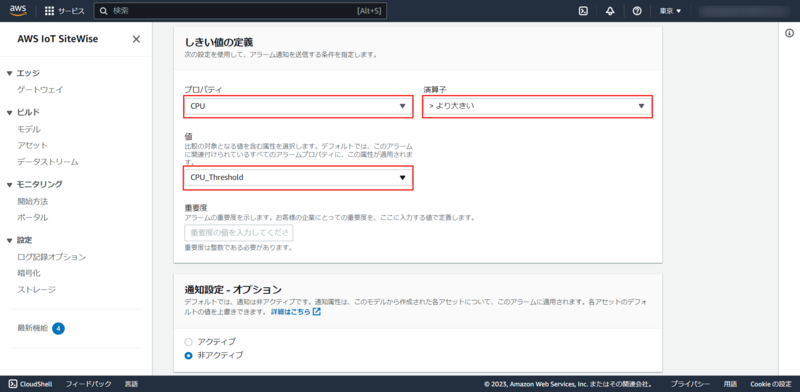Screen dimensions: 800x392
Task: Go to データストリーム in the sidebar
Action: [48, 162]
